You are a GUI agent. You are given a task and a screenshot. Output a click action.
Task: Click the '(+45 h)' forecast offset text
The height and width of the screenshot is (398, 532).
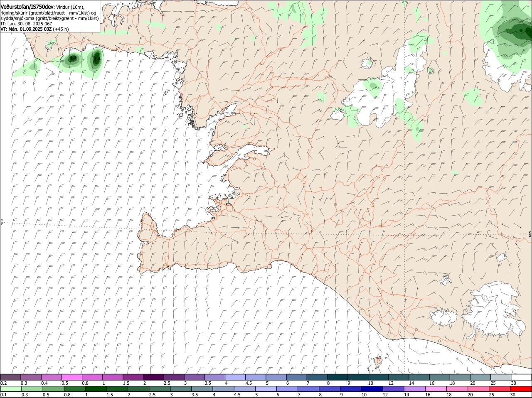click(x=61, y=29)
